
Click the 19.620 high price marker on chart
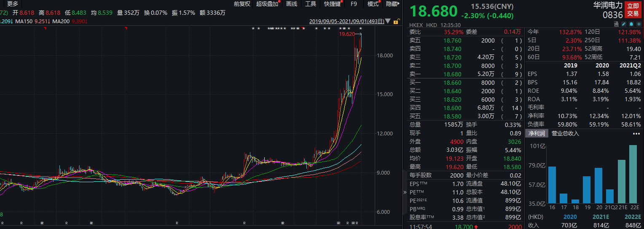click(x=347, y=34)
